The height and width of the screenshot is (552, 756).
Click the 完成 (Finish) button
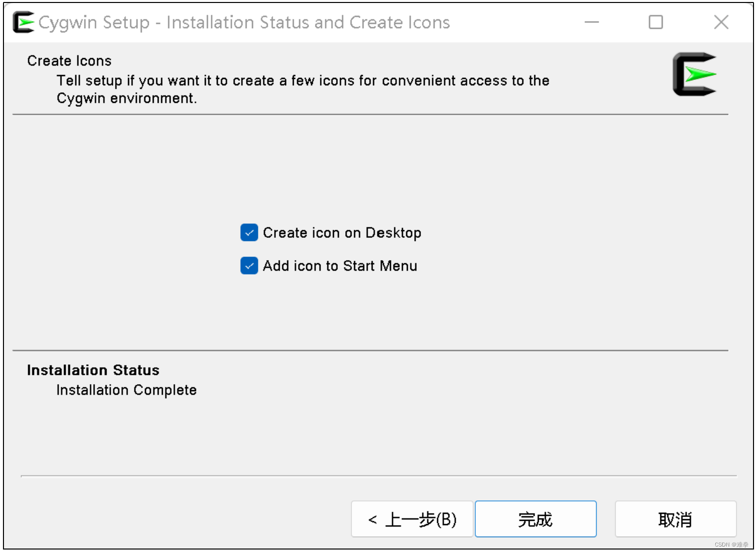tap(535, 519)
